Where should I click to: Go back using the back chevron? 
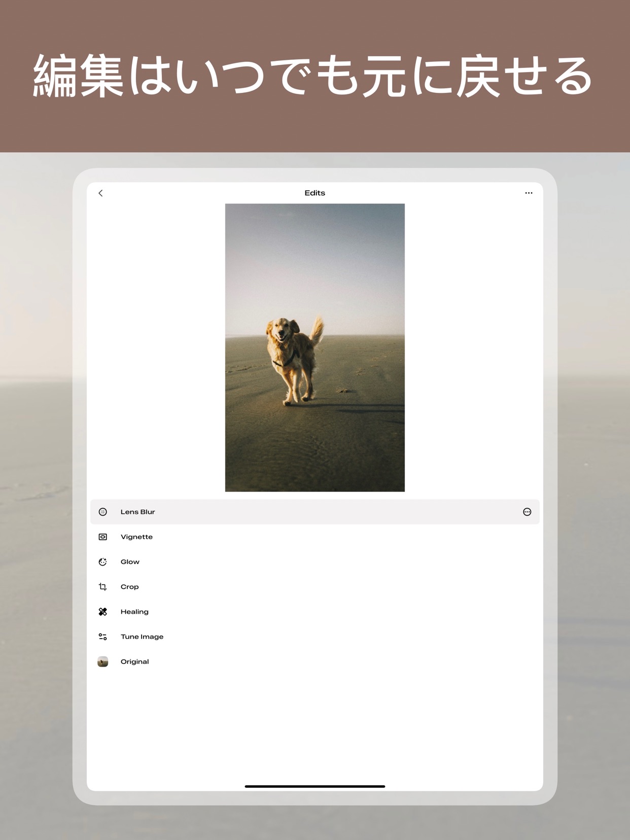pos(100,193)
